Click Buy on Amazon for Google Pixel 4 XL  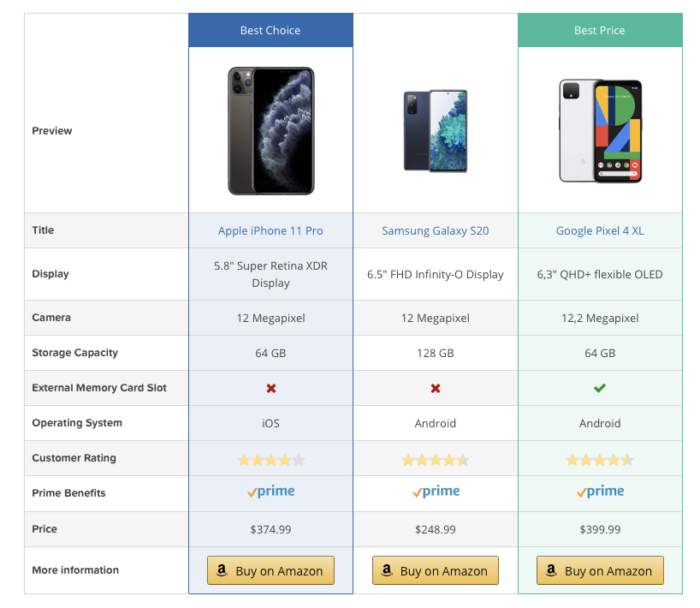click(x=600, y=570)
